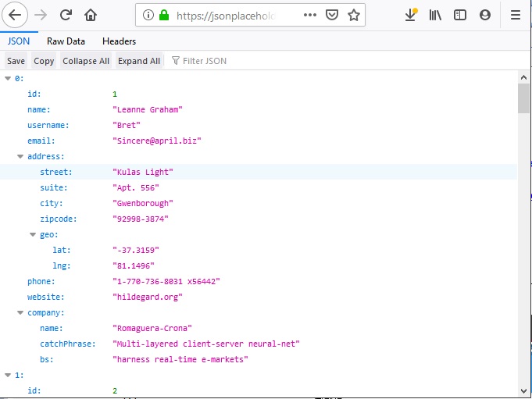Click the Save button
Screen dimensions: 532x399
(x=16, y=61)
